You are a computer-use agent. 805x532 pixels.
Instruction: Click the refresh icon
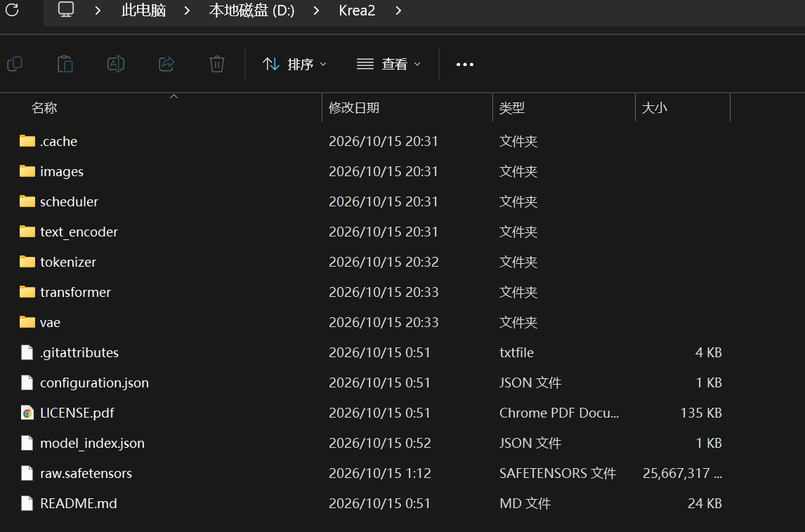(x=12, y=10)
